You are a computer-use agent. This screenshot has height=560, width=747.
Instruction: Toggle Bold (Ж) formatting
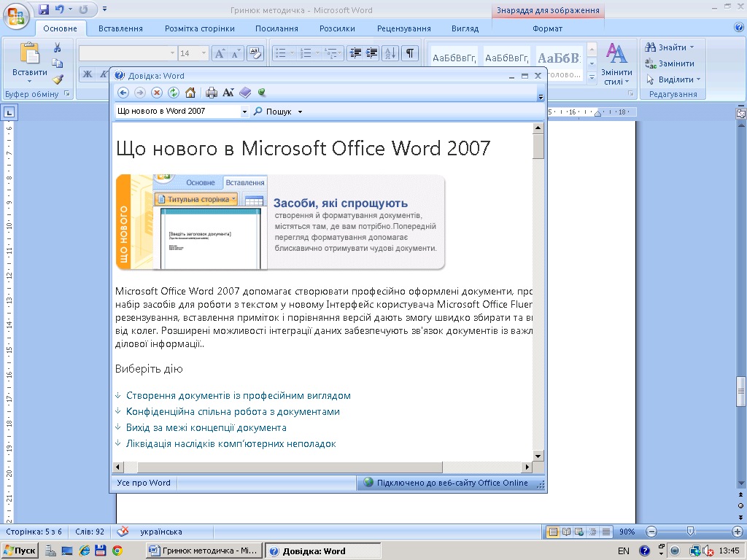(x=88, y=74)
